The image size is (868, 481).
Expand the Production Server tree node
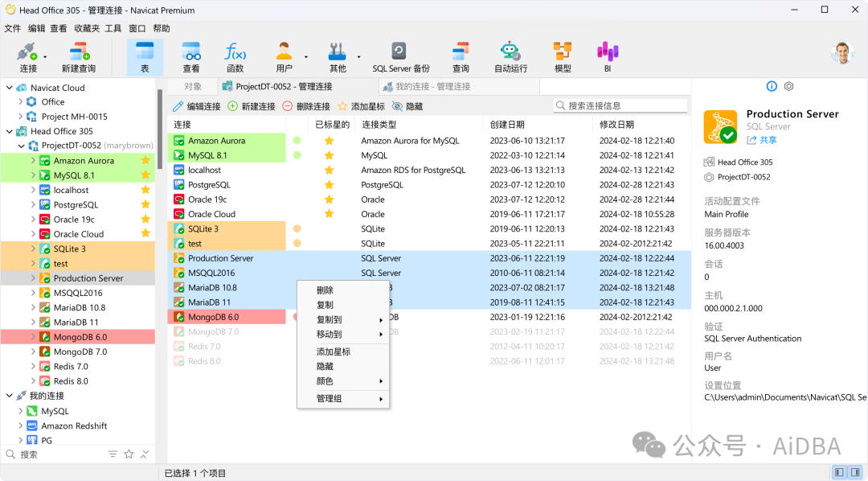[x=33, y=278]
